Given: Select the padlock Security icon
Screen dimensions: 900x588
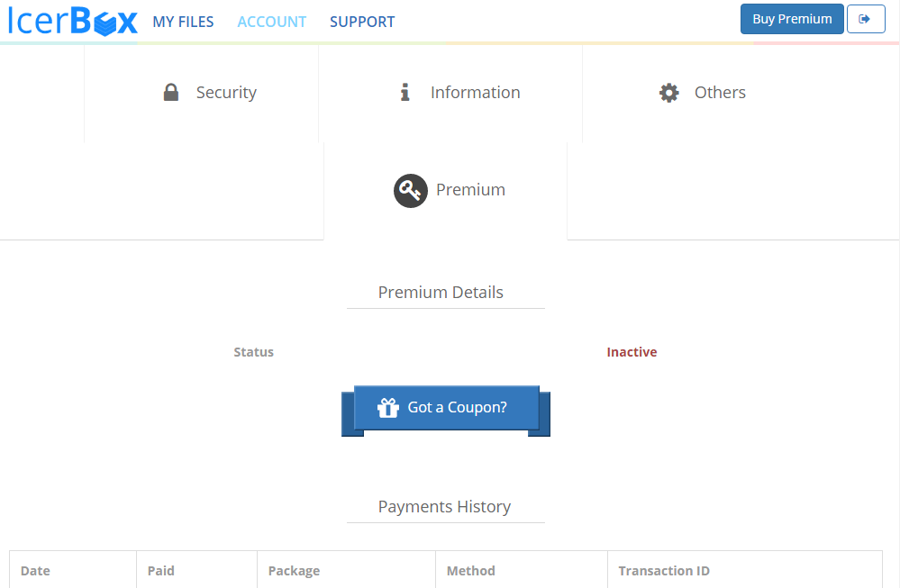Looking at the screenshot, I should 171,92.
